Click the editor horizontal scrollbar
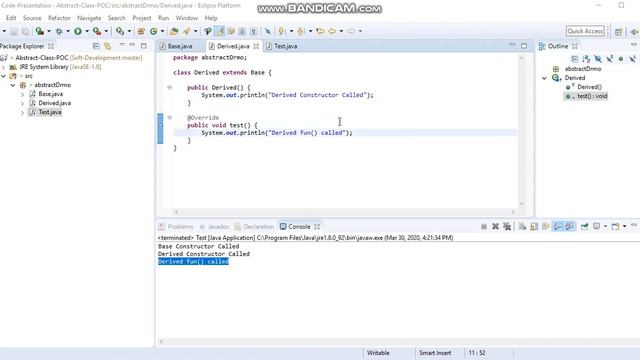The height and width of the screenshot is (360, 640). 345,212
